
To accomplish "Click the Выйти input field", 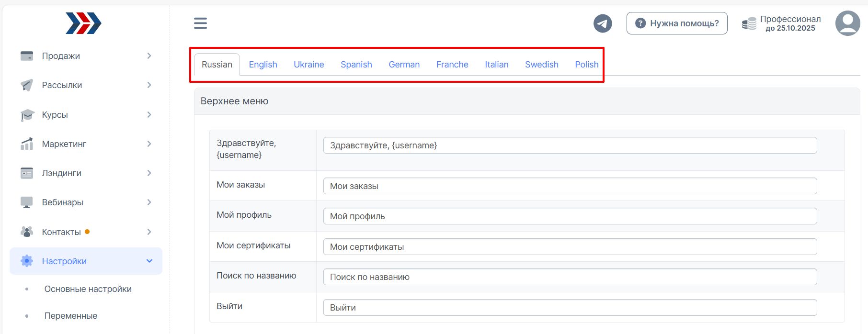I will [570, 308].
